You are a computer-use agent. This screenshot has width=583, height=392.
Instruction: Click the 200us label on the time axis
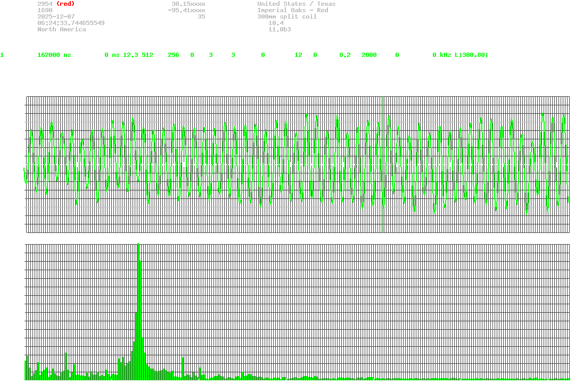pyautogui.click(x=138, y=239)
